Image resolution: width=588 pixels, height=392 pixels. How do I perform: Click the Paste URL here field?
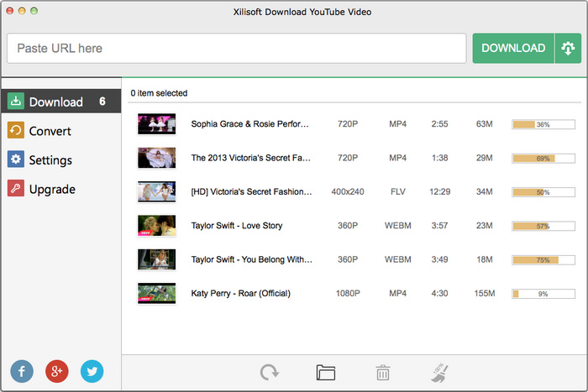(236, 49)
